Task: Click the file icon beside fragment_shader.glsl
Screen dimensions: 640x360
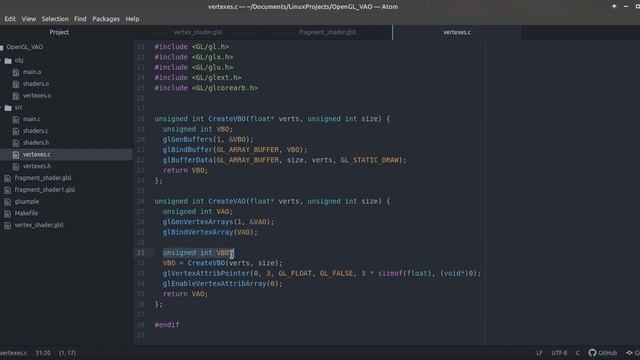Action: coord(7,178)
